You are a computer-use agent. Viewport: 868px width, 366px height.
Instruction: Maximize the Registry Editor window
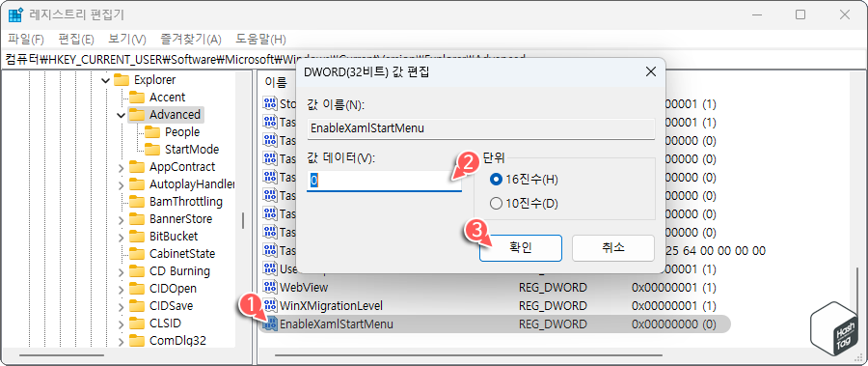800,15
